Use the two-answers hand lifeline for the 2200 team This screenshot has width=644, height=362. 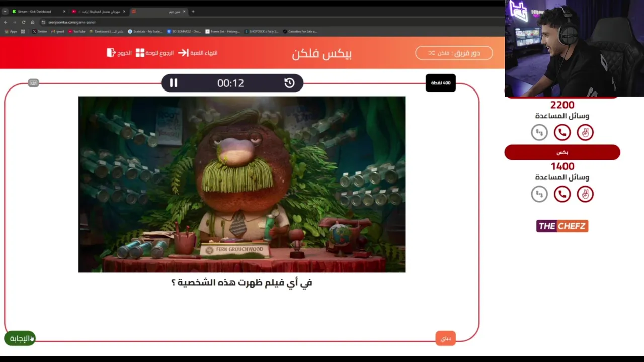click(x=585, y=132)
